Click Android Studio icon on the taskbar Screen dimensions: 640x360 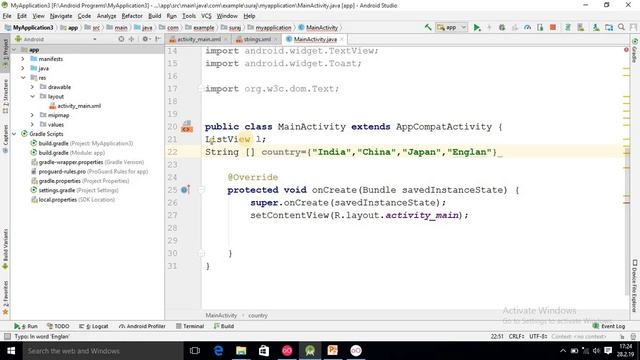tap(310, 351)
